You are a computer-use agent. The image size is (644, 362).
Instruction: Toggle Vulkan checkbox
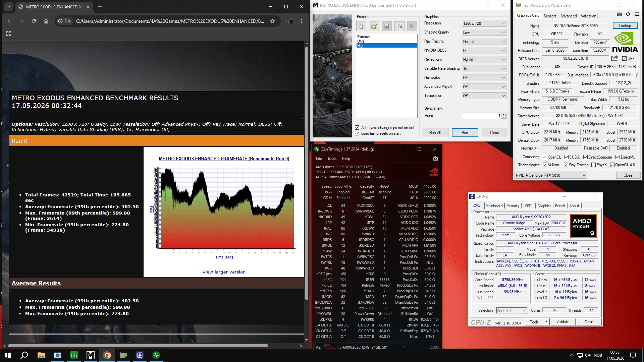point(545,165)
